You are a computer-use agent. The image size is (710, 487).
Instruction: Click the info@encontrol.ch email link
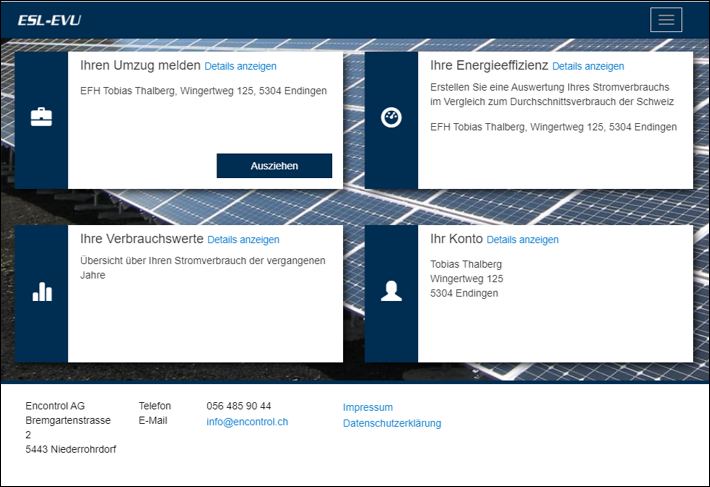pyautogui.click(x=247, y=421)
